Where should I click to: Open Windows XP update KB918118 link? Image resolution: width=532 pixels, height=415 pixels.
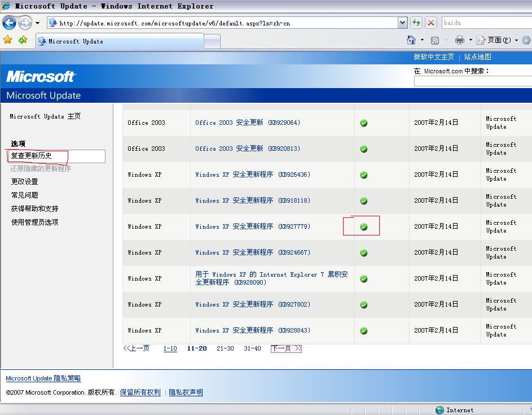tap(253, 200)
